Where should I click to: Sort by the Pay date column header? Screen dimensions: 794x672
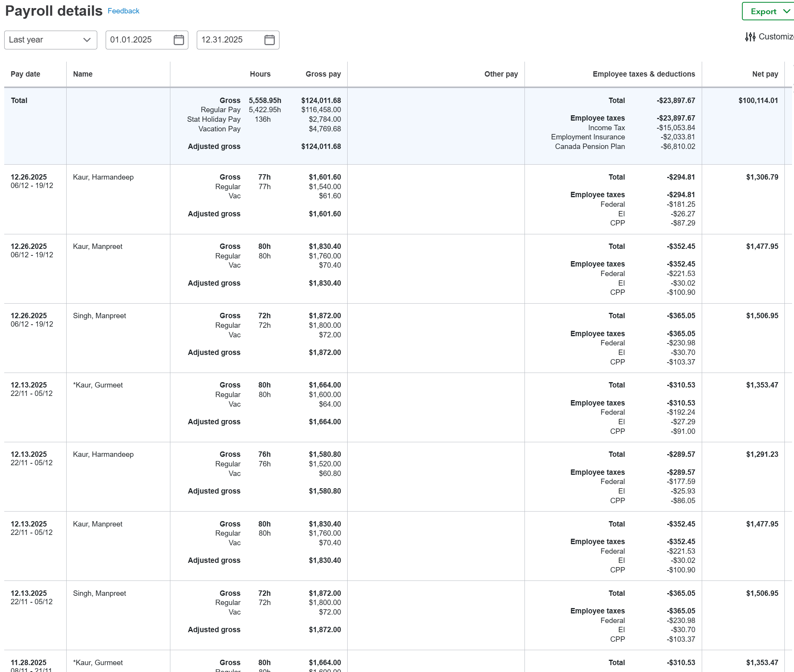coord(25,74)
